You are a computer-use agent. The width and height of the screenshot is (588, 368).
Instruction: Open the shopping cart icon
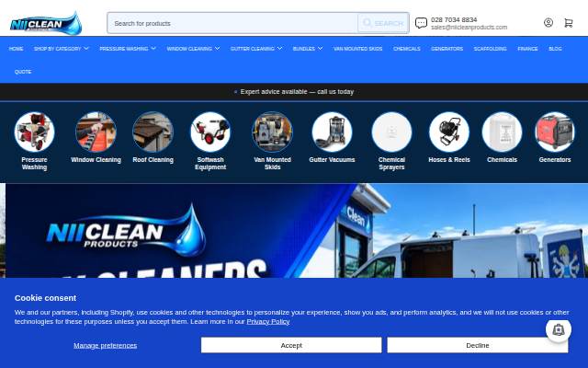pyautogui.click(x=569, y=23)
